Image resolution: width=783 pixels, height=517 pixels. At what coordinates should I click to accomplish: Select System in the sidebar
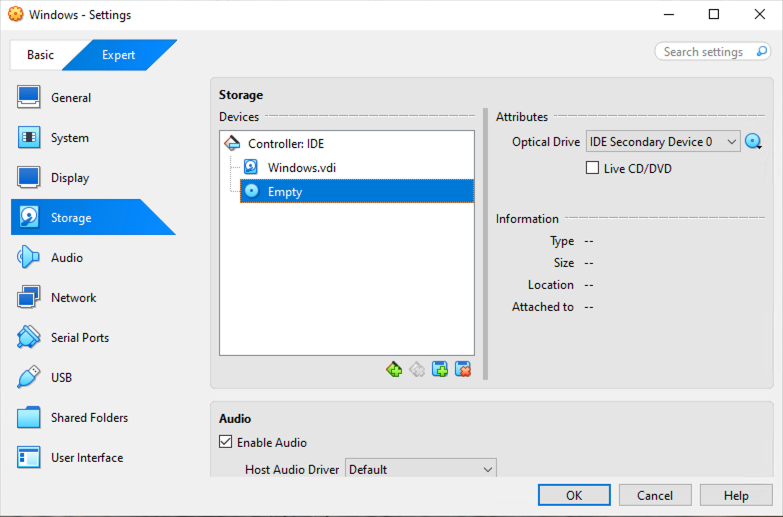(x=70, y=137)
